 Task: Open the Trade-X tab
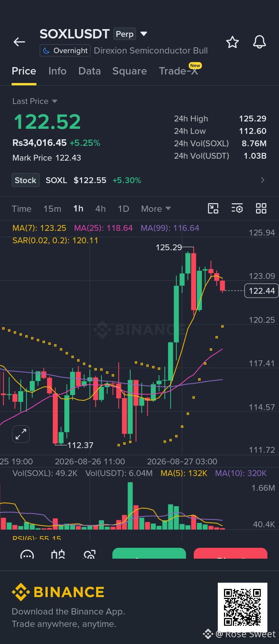(x=179, y=71)
